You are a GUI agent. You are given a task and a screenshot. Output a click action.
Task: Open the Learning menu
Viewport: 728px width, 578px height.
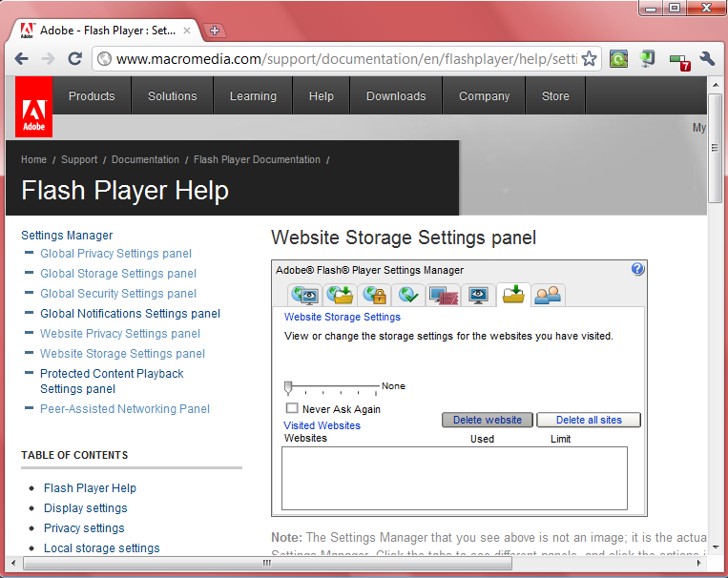253,95
